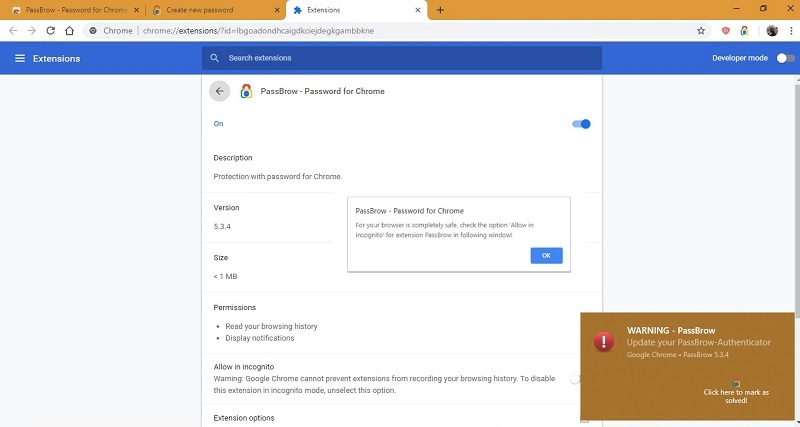Bookmark this page with the star icon

701,31
